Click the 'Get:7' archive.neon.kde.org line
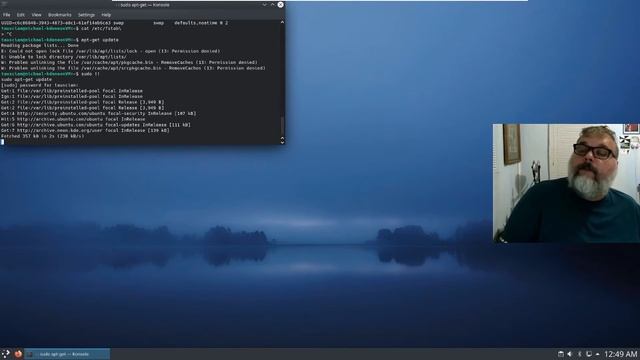Image resolution: width=640 pixels, height=360 pixels. pyautogui.click(x=85, y=130)
